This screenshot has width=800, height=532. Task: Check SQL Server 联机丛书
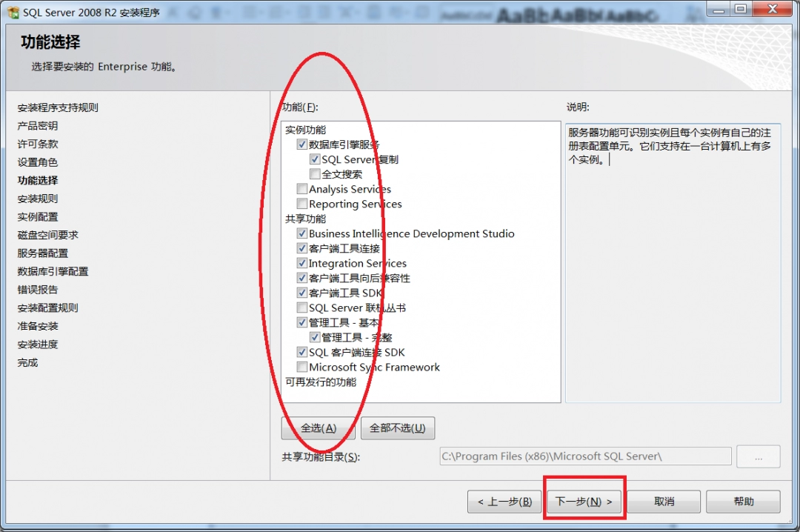(301, 307)
